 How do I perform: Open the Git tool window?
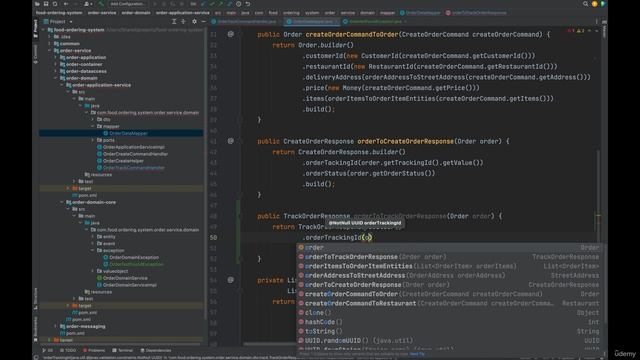[48, 350]
